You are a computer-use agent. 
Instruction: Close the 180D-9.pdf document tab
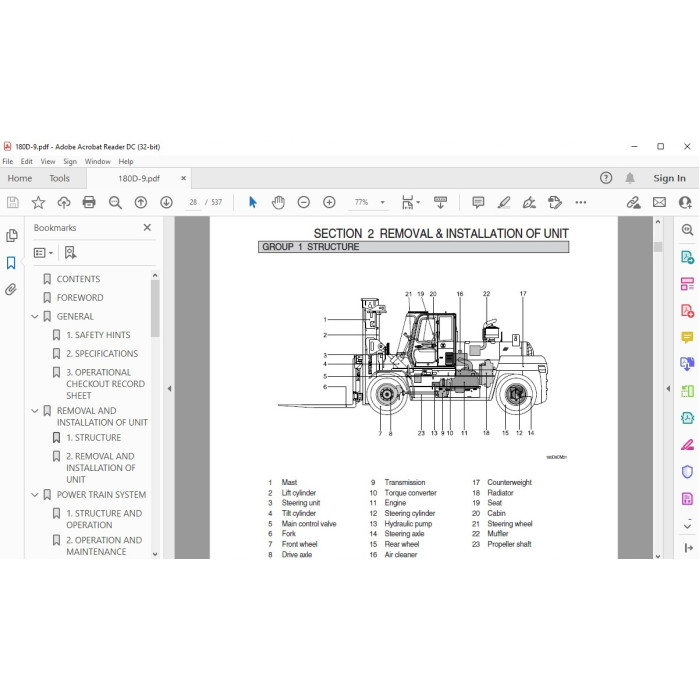183,178
